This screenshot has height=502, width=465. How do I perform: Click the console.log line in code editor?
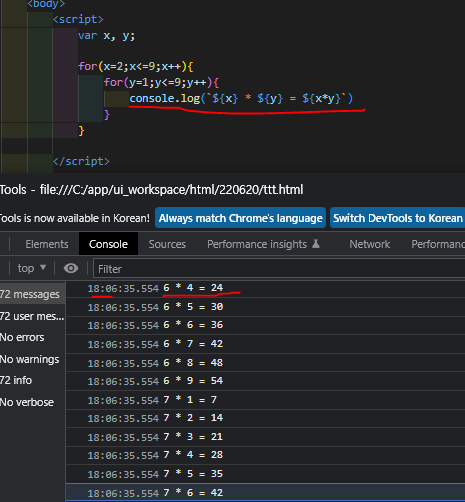pyautogui.click(x=241, y=98)
